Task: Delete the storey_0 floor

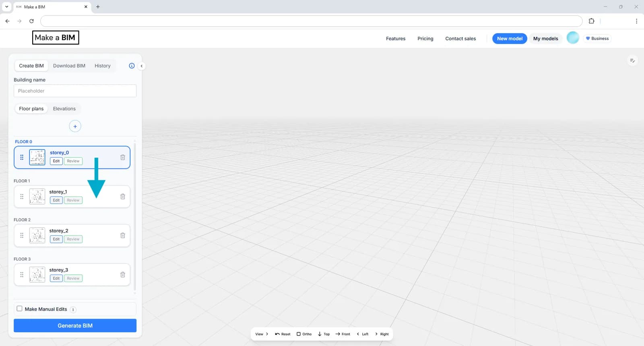Action: point(123,157)
